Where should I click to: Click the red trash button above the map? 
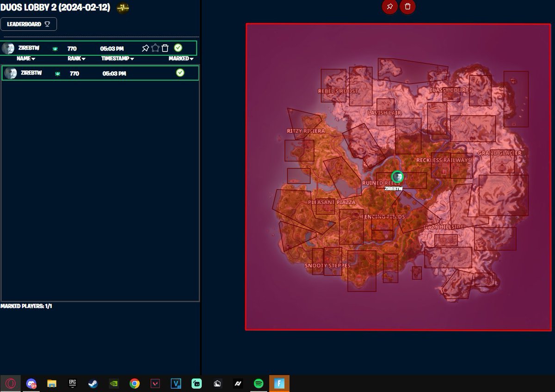[x=407, y=6]
